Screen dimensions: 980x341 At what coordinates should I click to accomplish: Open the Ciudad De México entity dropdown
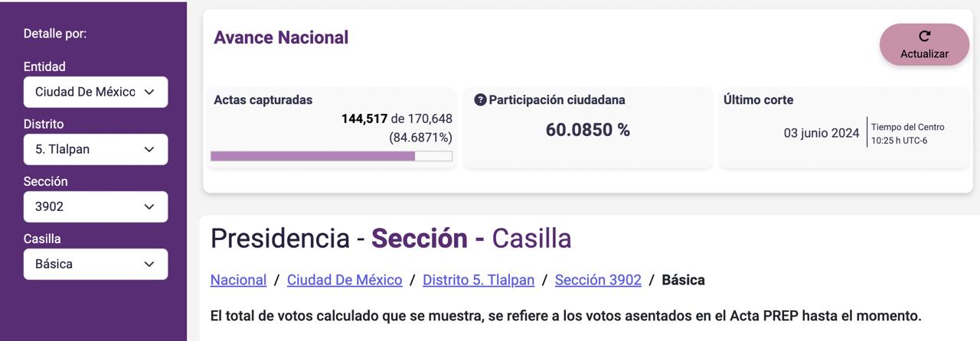coord(86,92)
